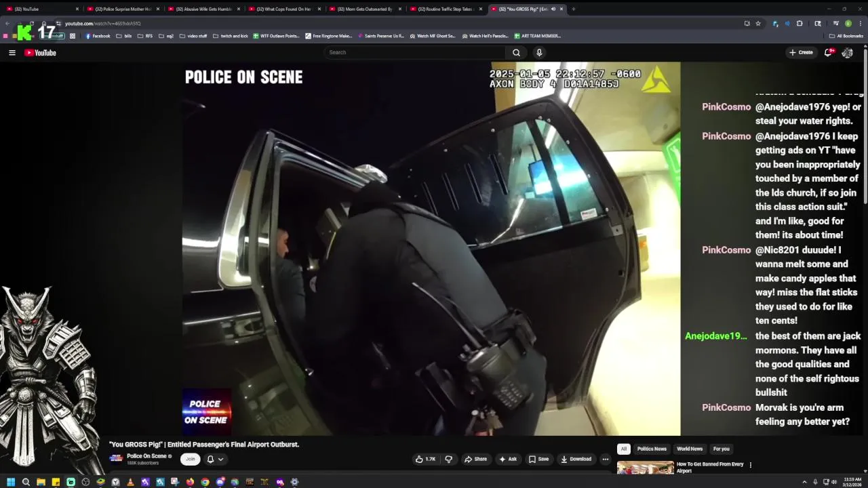
Task: Bookmark this page with the star
Action: pyautogui.click(x=758, y=23)
